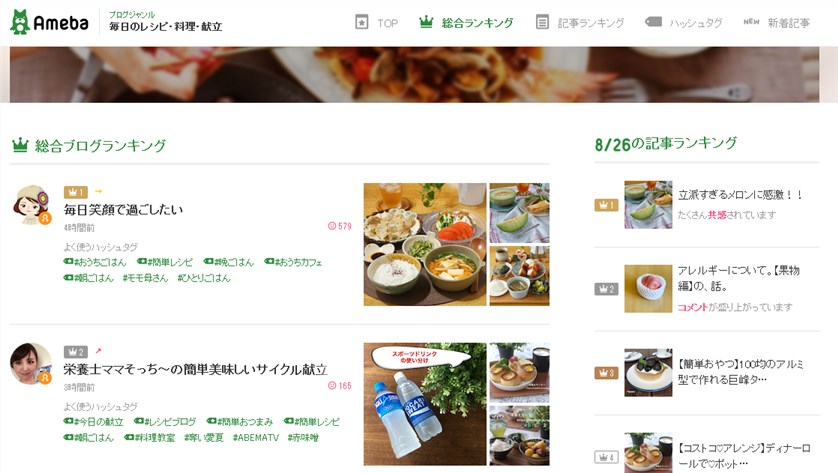Click the #ABEMATV hashtag

coord(255,438)
